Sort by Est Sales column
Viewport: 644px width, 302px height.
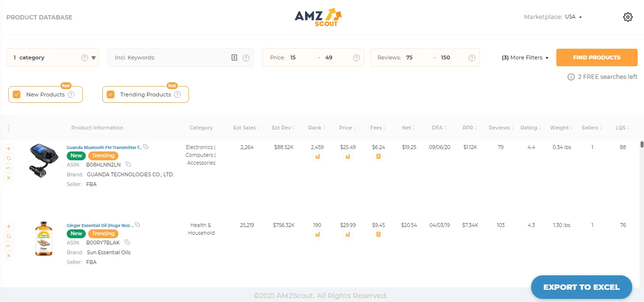click(246, 128)
